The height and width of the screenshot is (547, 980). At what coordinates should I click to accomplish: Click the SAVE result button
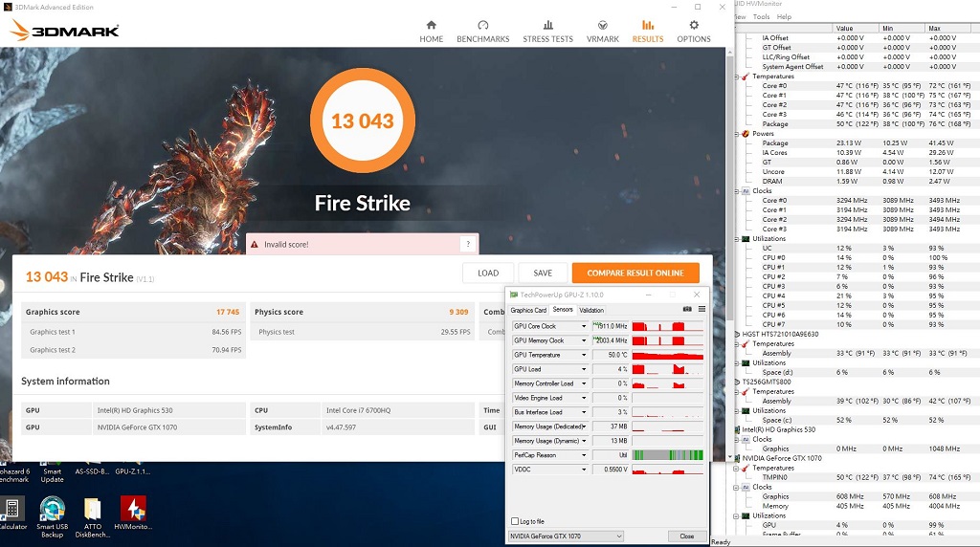(543, 273)
